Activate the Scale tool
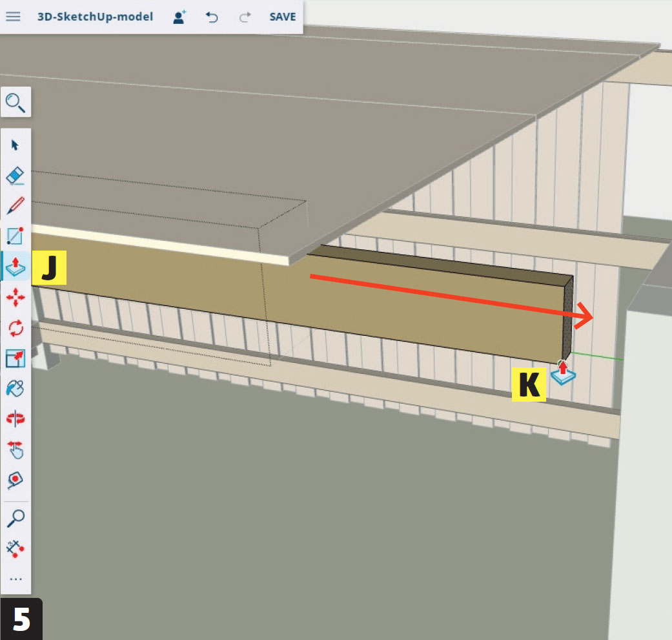Image resolution: width=672 pixels, height=640 pixels. coord(15,358)
